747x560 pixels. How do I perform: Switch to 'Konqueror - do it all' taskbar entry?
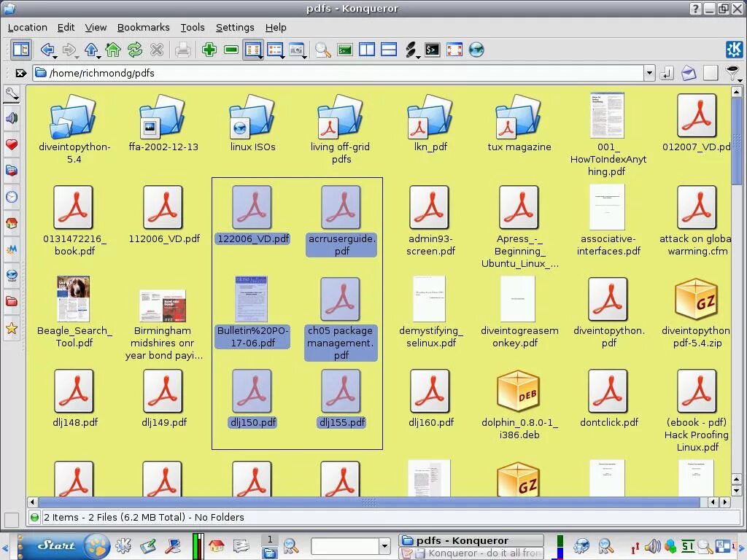click(x=471, y=553)
